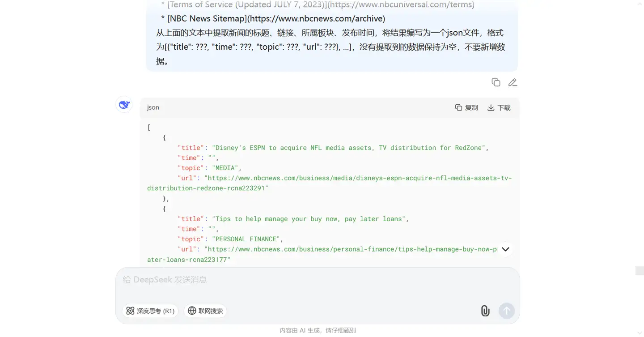Click the "MEDIA" topic value
Screen dimensions: 644x337
226,168
